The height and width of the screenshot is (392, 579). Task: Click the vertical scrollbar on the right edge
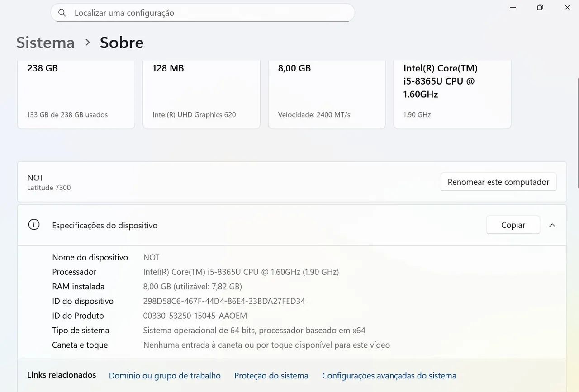577,133
